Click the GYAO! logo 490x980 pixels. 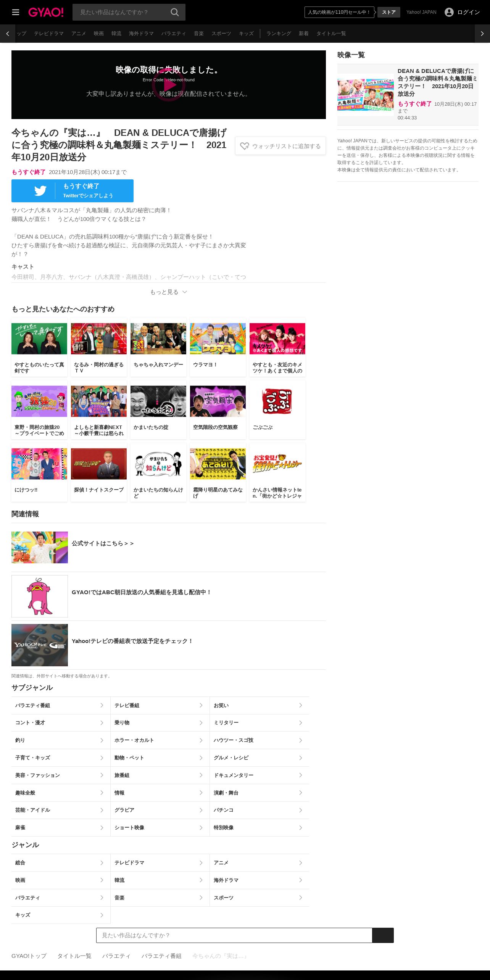pyautogui.click(x=46, y=12)
